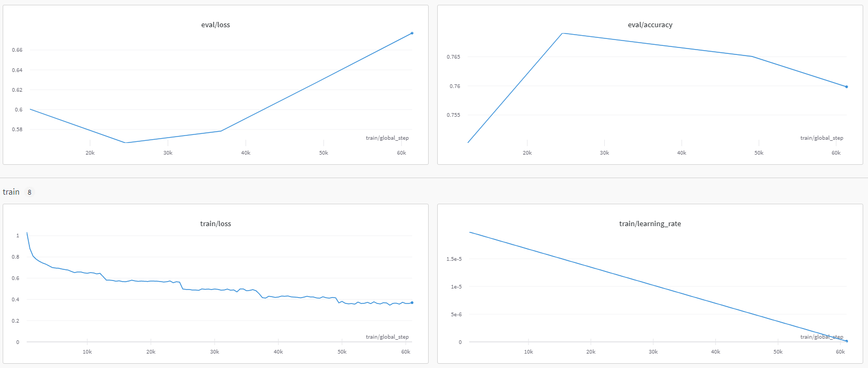Click the 50k tick on eval/accuracy x-axis
Screen dimensions: 868x368
pyautogui.click(x=759, y=153)
